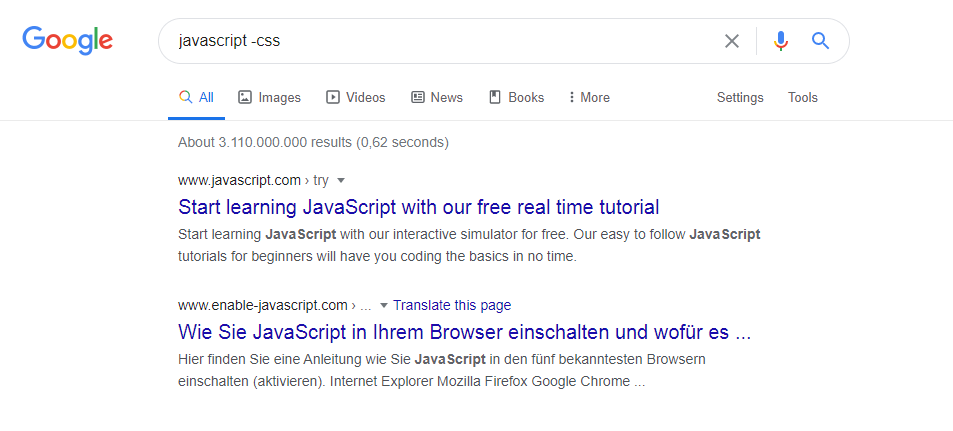Open the search Tools
Viewport: 953px width, 431px height.
point(802,97)
